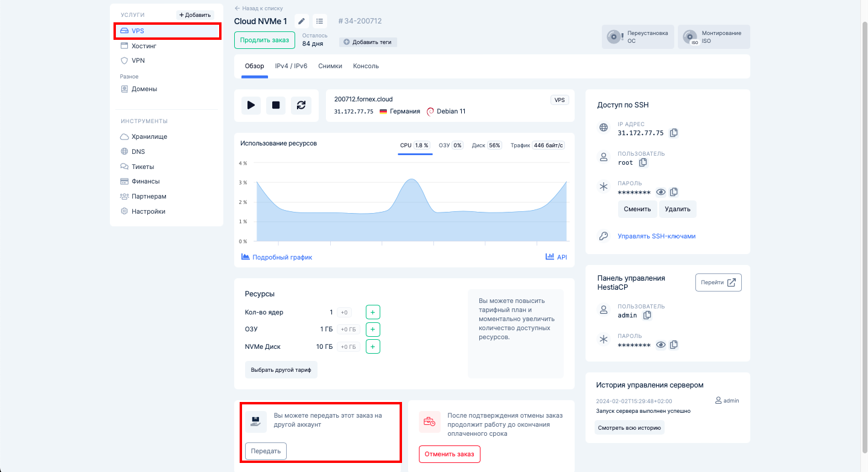Click the Debian 11 OS label
868x472 pixels.
tap(446, 111)
